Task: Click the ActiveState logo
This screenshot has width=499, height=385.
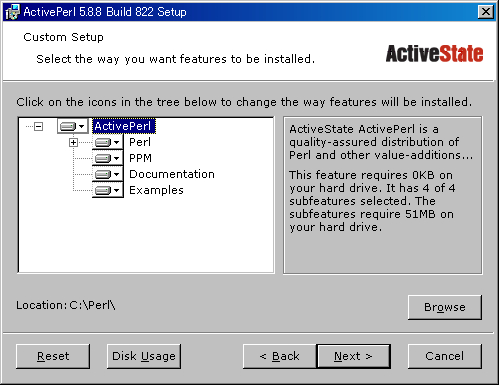Action: [x=434, y=54]
